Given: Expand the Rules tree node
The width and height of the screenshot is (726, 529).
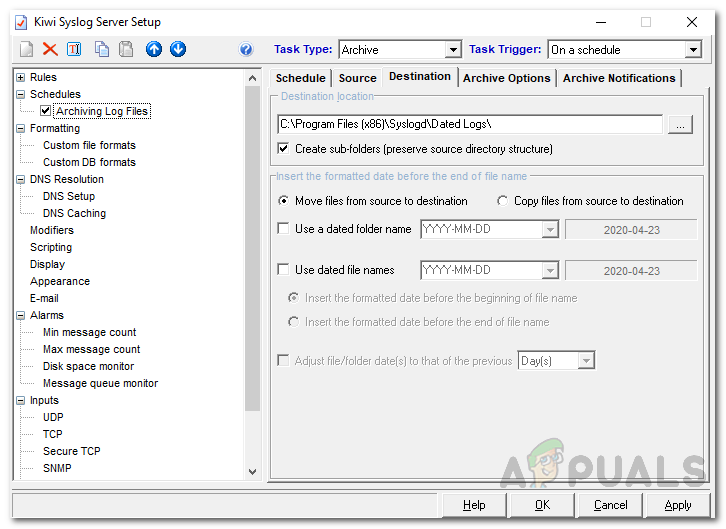Looking at the screenshot, I should click(x=20, y=77).
